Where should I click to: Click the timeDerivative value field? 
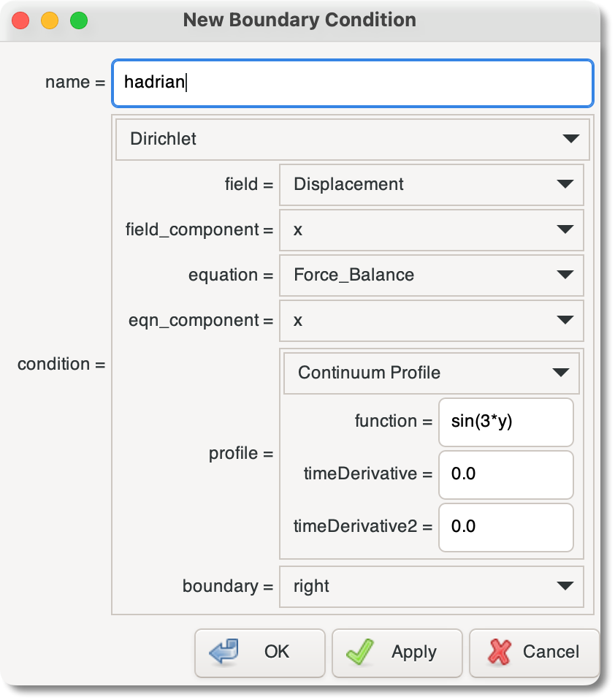(505, 475)
